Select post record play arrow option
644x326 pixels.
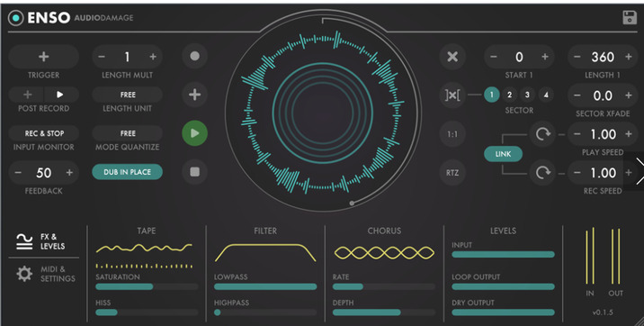60,95
